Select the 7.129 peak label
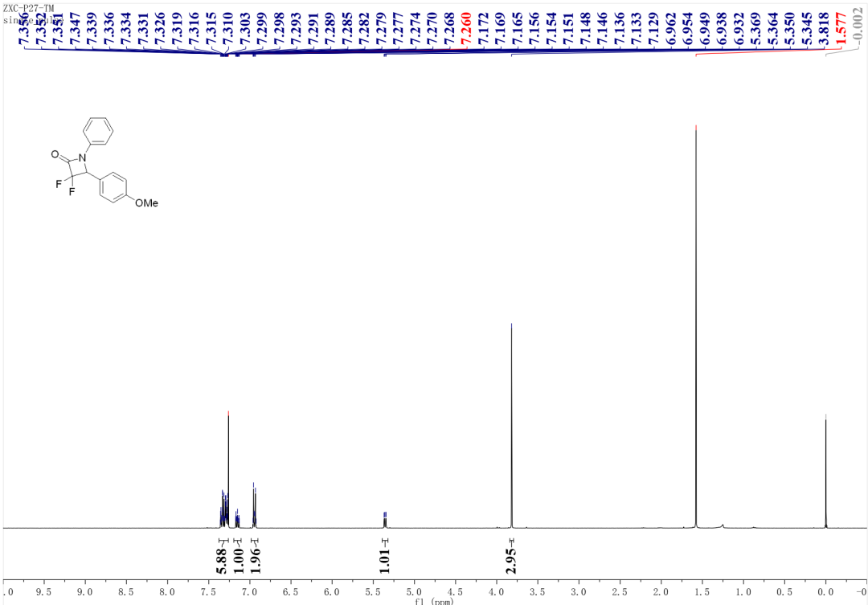868x605 pixels. pyautogui.click(x=653, y=29)
